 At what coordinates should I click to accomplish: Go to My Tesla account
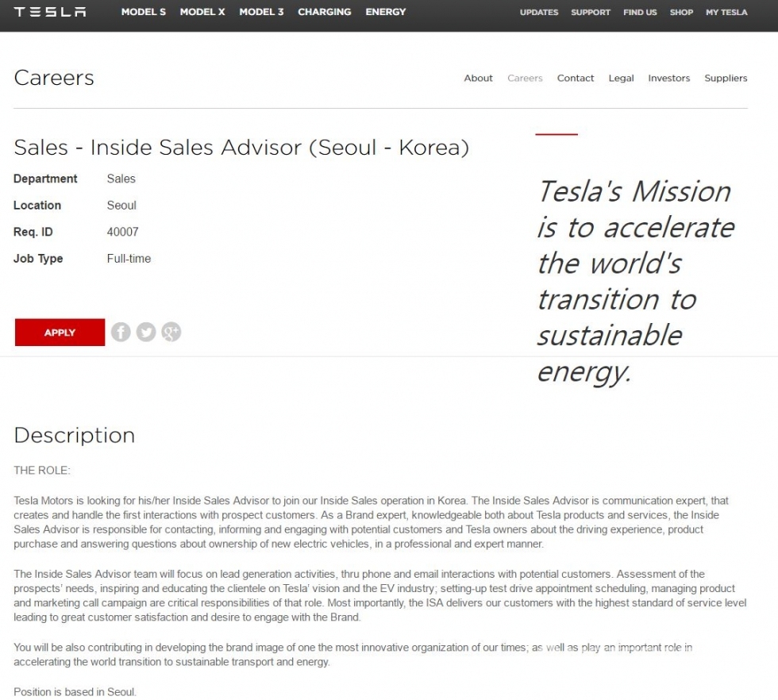[726, 13]
